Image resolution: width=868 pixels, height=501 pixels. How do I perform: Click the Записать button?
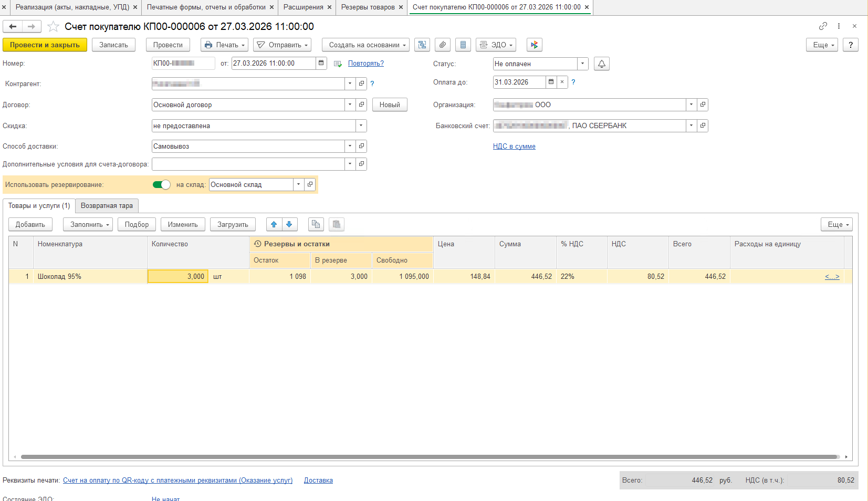pyautogui.click(x=113, y=45)
